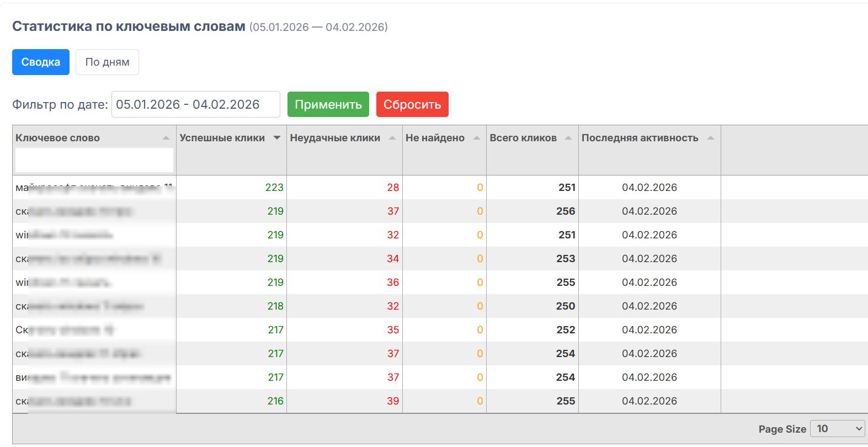
Task: Click sort arrow in Ключевое слово column
Action: [x=166, y=138]
